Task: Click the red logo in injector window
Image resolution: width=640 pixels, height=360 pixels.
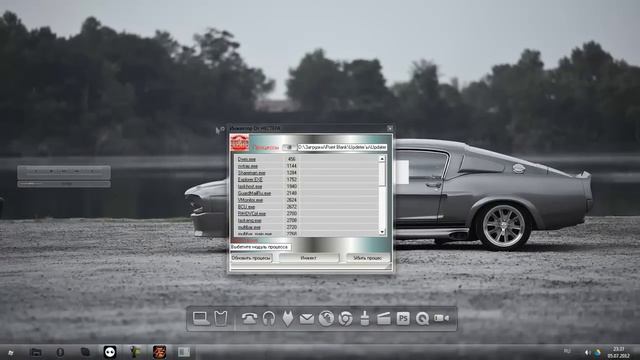Action: pos(240,143)
